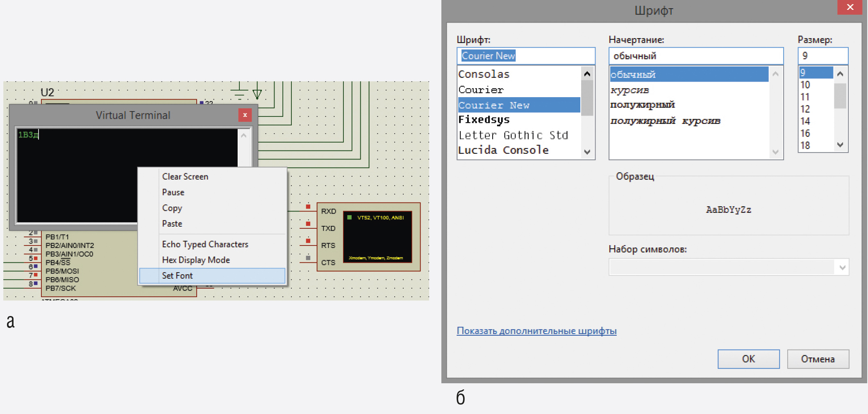Viewport: 868px width, 414px height.
Task: Select the virtual terminal component screen
Action: coord(377,237)
